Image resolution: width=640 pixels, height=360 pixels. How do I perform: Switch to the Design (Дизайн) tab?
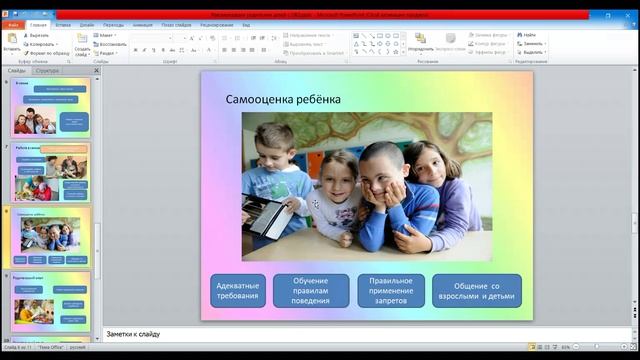tap(87, 25)
